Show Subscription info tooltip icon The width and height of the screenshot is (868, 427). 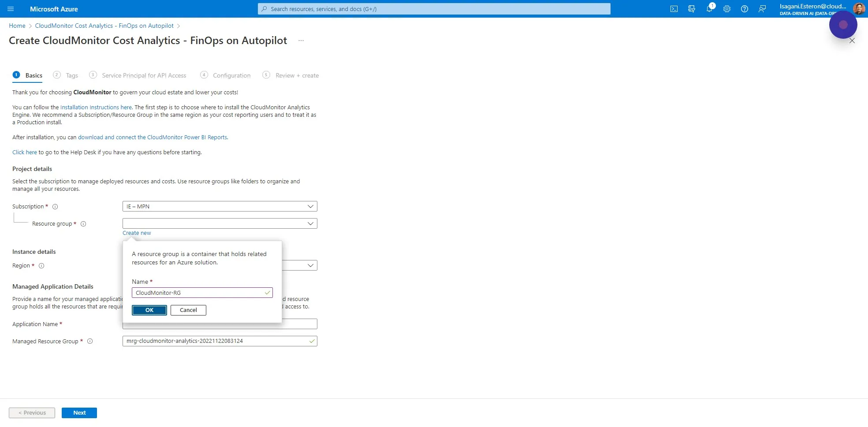pyautogui.click(x=55, y=207)
